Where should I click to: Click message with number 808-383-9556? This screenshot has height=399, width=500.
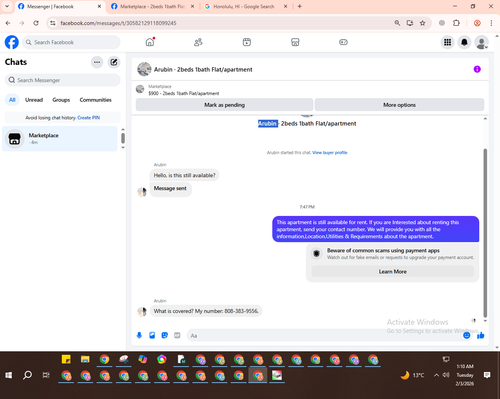pos(206,311)
